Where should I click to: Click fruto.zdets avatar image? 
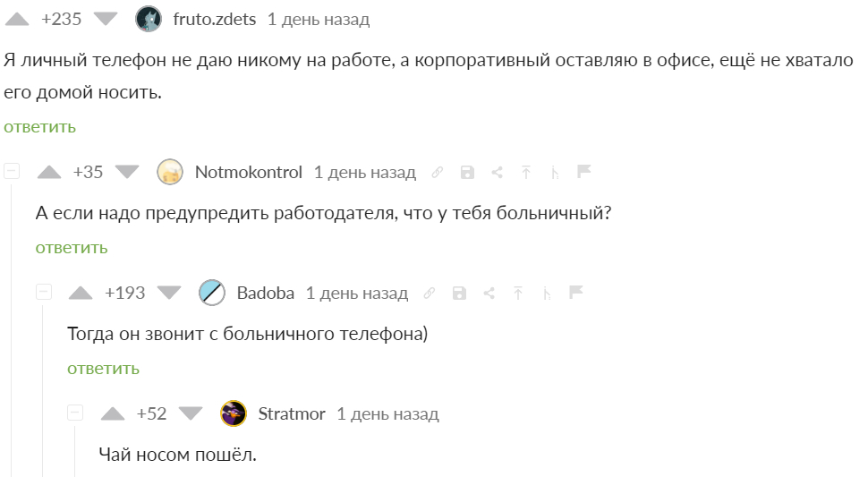point(148,19)
